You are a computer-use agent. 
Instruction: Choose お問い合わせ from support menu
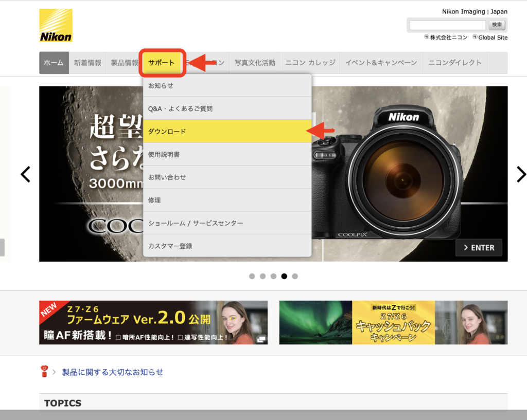pos(227,177)
